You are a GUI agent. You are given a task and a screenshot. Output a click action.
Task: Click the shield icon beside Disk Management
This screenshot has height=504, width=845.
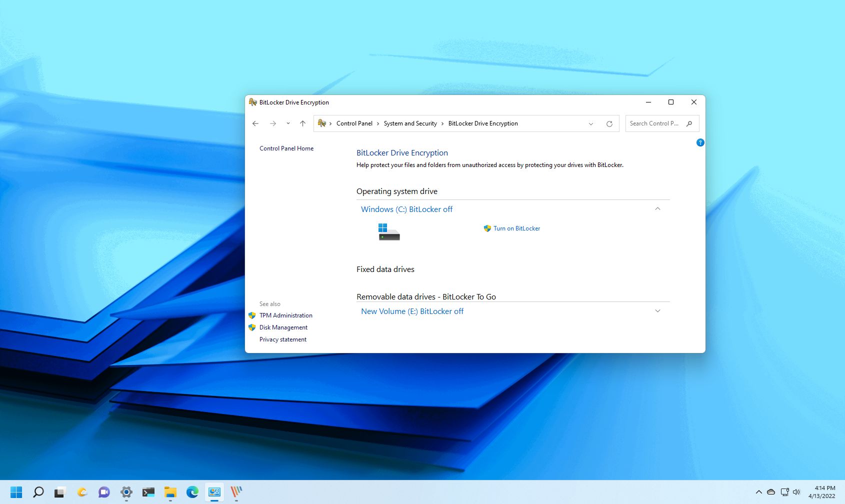(x=252, y=327)
